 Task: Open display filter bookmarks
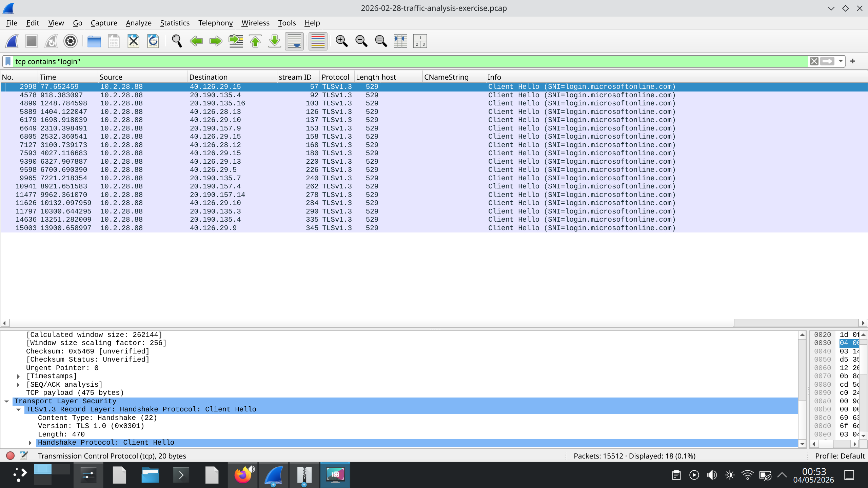coord(8,61)
